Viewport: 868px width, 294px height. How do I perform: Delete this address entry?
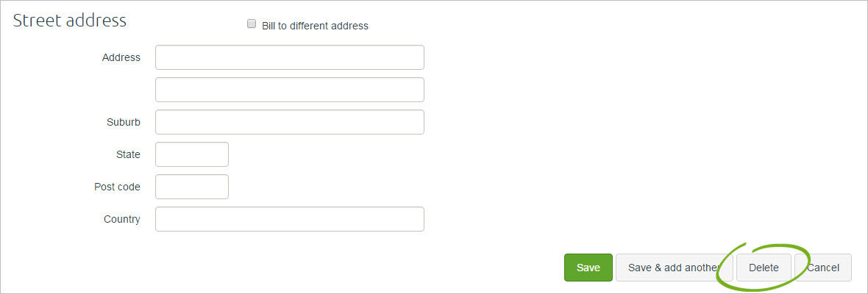764,268
